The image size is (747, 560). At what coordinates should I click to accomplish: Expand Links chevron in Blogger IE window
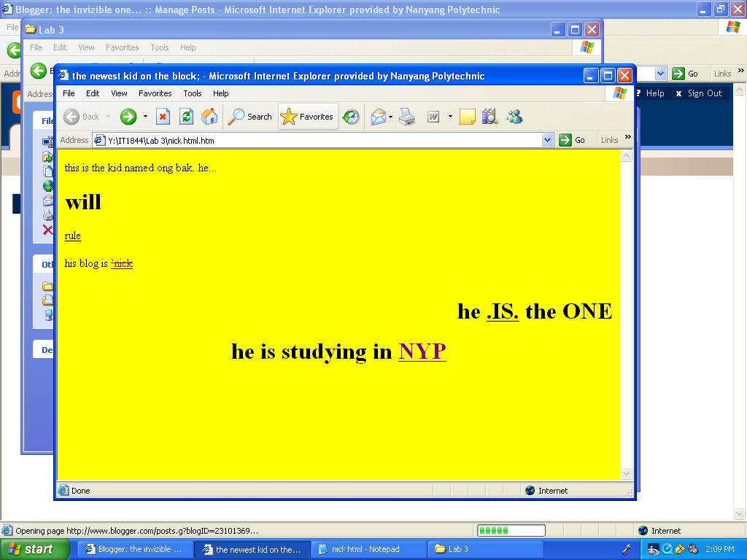click(x=741, y=71)
